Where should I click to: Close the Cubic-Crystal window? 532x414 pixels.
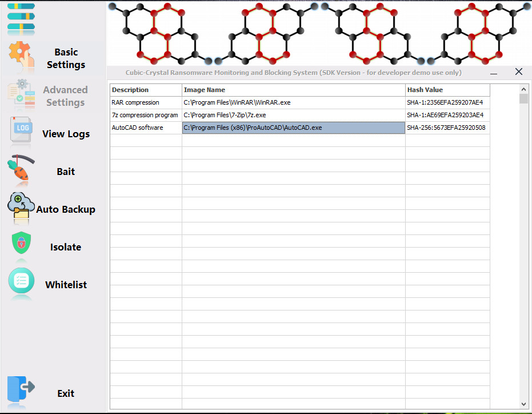coord(519,71)
